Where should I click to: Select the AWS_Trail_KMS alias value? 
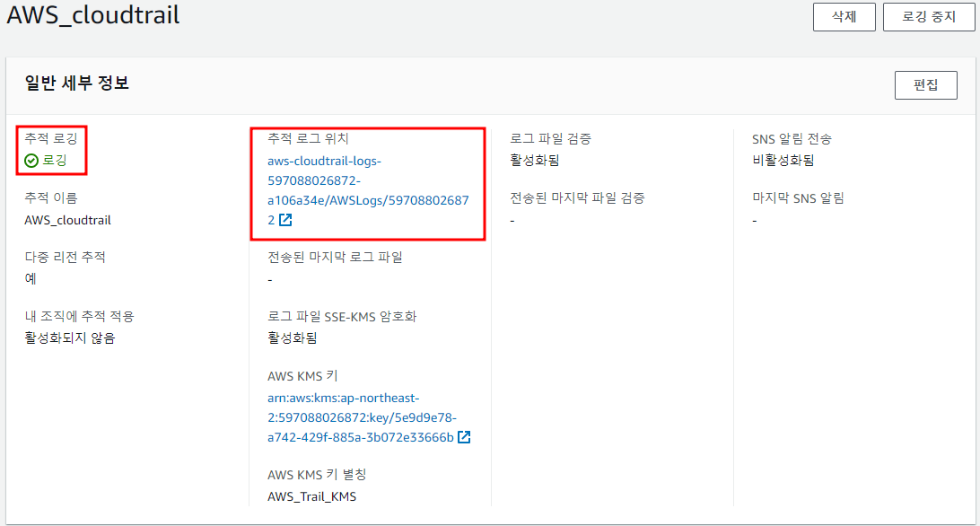[312, 496]
